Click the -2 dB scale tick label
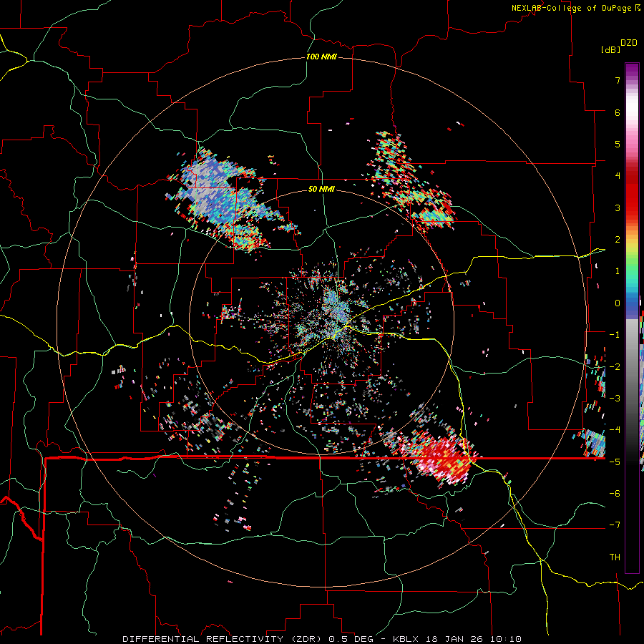644x644 pixels. tap(615, 367)
